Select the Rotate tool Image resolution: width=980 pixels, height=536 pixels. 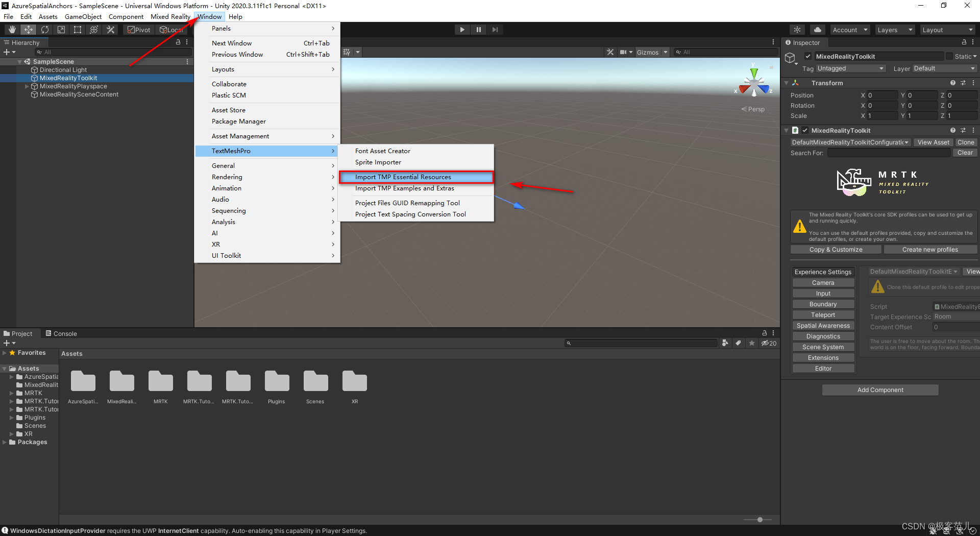(45, 30)
